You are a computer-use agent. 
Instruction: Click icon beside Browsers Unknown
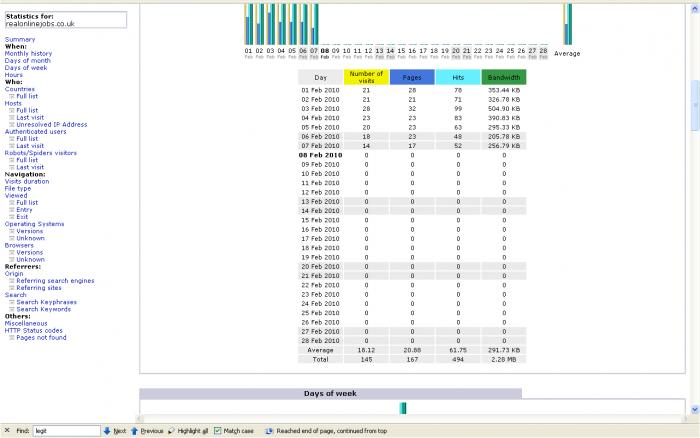click(x=12, y=259)
